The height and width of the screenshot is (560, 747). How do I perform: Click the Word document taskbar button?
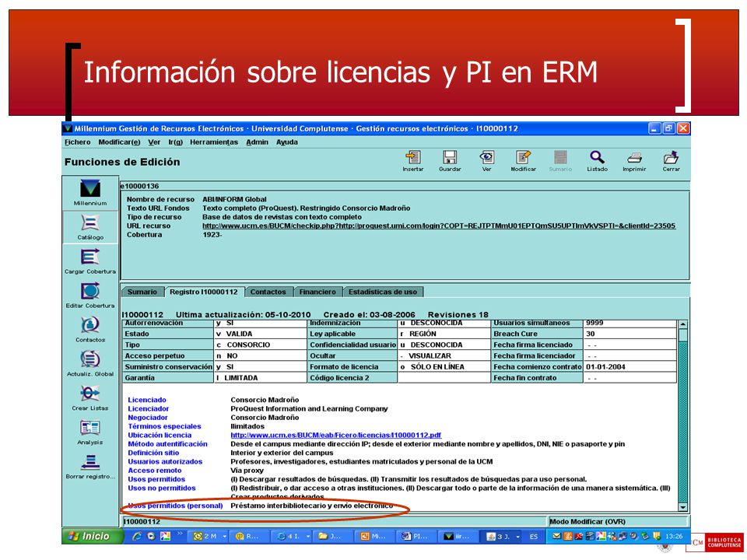tap(416, 536)
